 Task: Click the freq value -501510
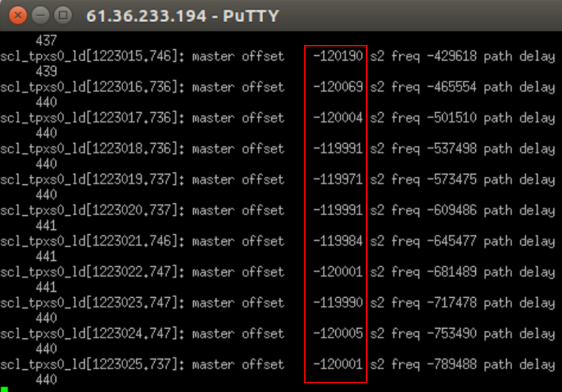(452, 118)
